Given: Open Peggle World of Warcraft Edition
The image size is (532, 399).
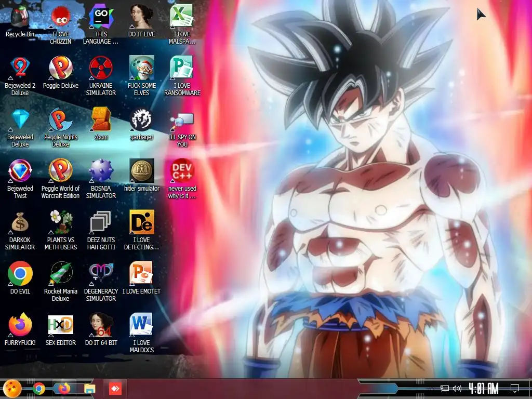Looking at the screenshot, I should click(x=60, y=170).
